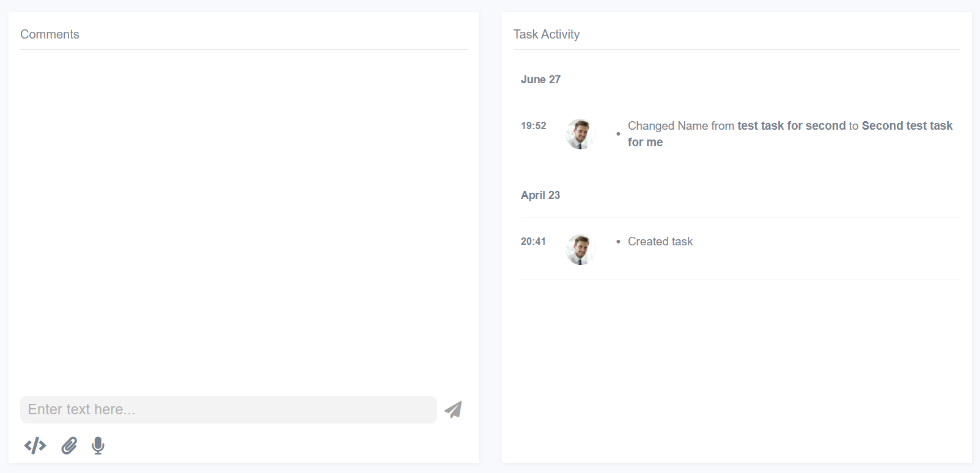Focus the 'Enter text here...' comment field
The image size is (980, 473).
point(228,409)
